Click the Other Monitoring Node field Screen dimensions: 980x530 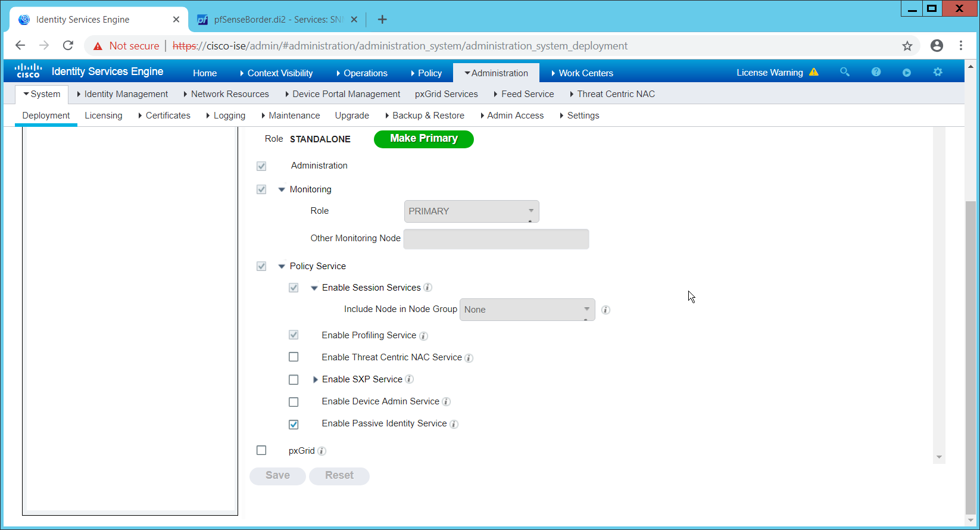coord(496,239)
